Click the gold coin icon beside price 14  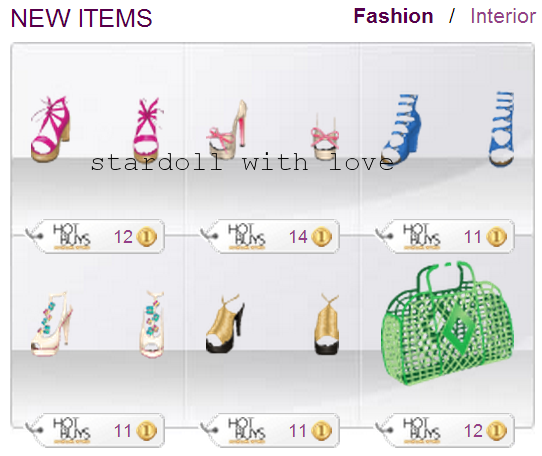pyautogui.click(x=322, y=237)
